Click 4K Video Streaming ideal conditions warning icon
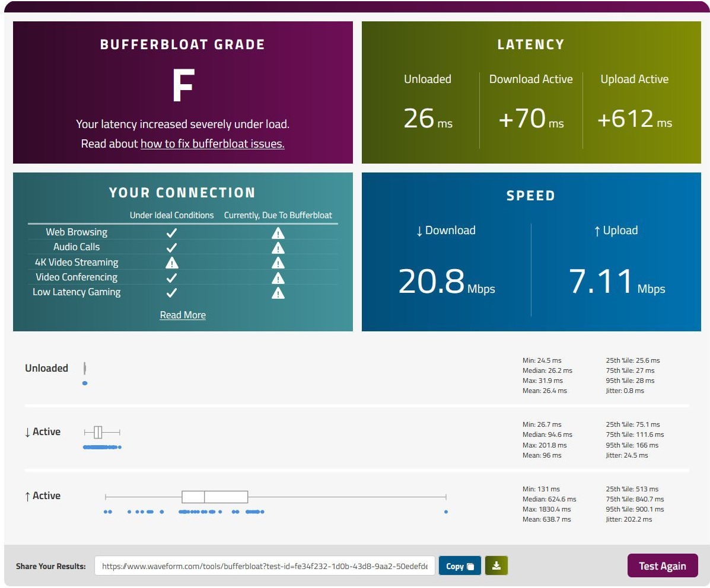 [x=171, y=263]
